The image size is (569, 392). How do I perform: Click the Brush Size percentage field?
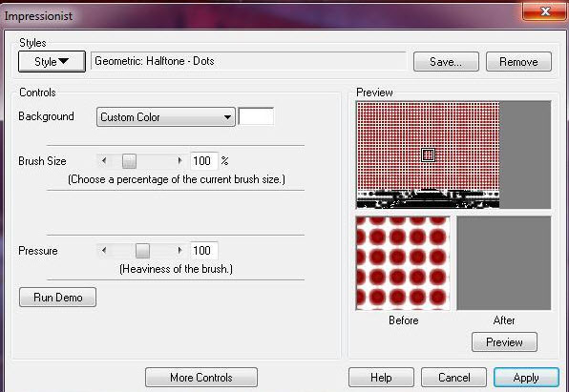point(203,161)
